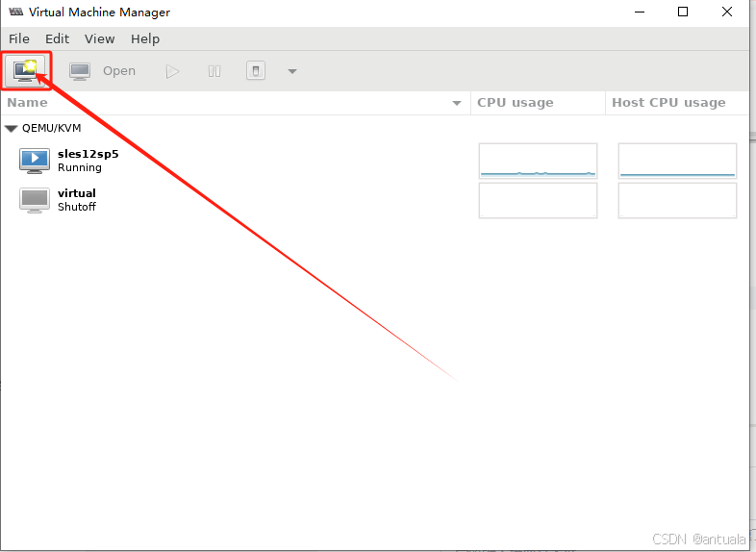Click the Virtual Machine Manager title icon

click(16, 13)
